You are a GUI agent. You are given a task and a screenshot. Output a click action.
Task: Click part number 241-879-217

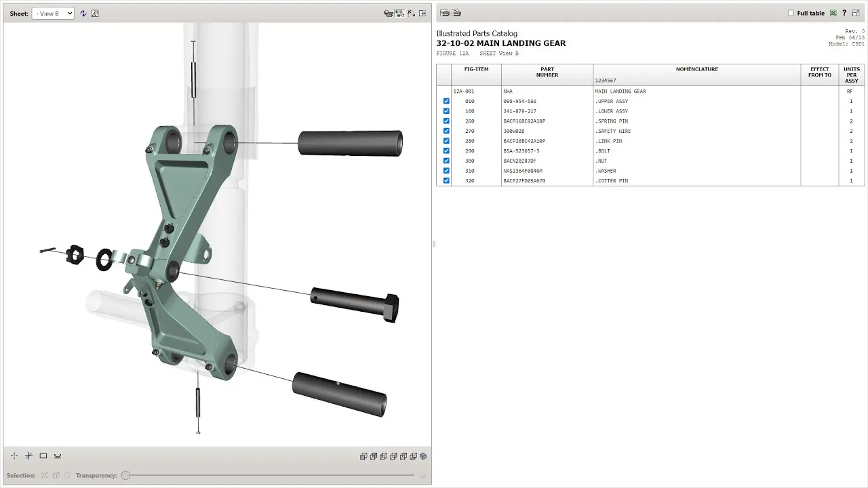[x=520, y=111]
